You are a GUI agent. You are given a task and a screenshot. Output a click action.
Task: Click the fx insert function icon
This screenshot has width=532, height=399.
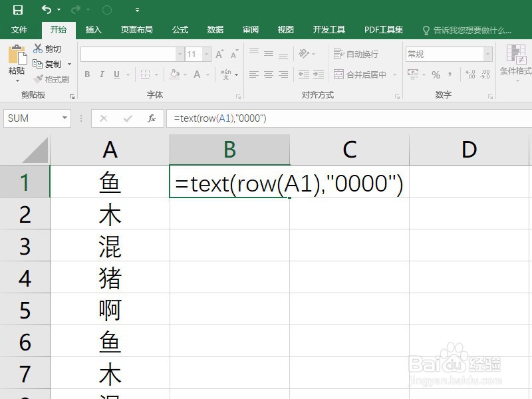pyautogui.click(x=152, y=118)
